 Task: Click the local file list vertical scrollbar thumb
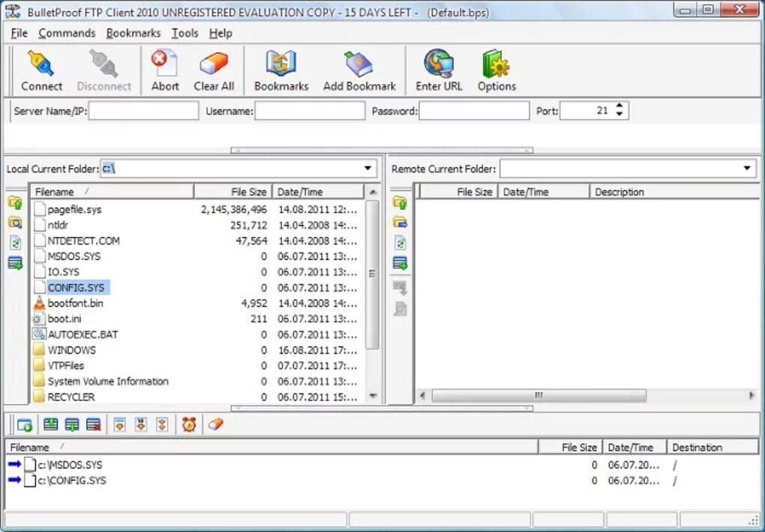click(372, 274)
